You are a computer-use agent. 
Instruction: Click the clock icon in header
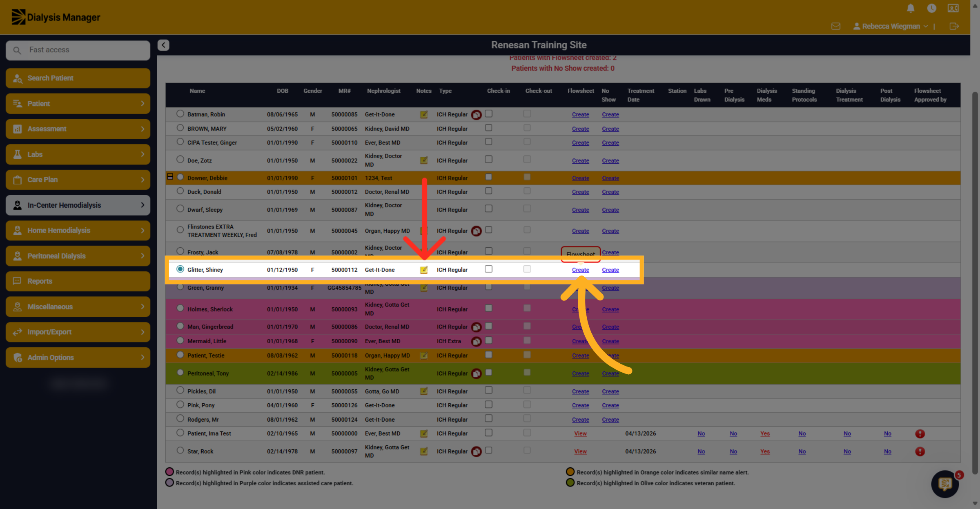point(931,8)
